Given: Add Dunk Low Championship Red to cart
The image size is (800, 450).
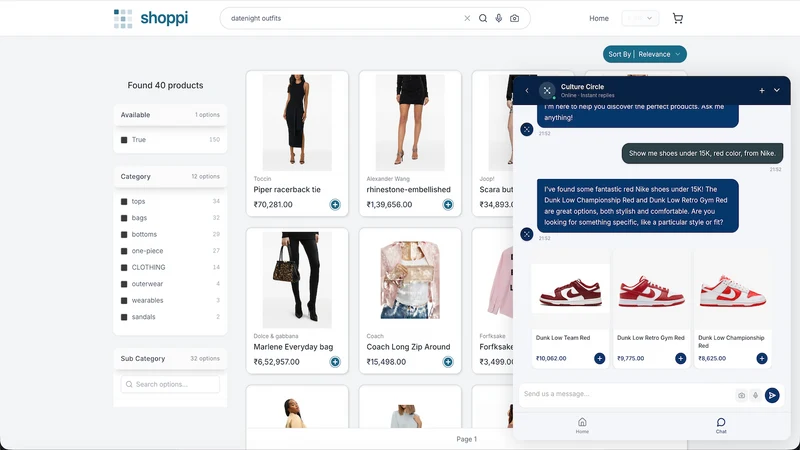Looking at the screenshot, I should [762, 359].
